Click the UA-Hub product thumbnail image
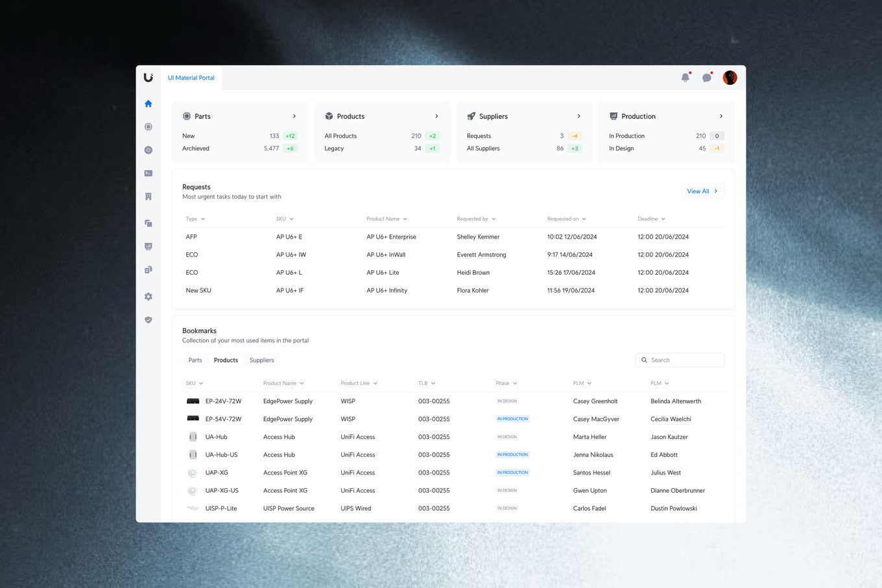This screenshot has height=588, width=882. pos(193,437)
